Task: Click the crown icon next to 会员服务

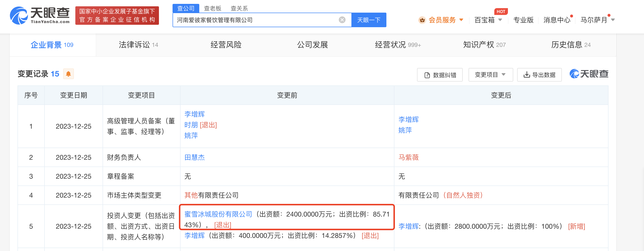Action: [422, 20]
